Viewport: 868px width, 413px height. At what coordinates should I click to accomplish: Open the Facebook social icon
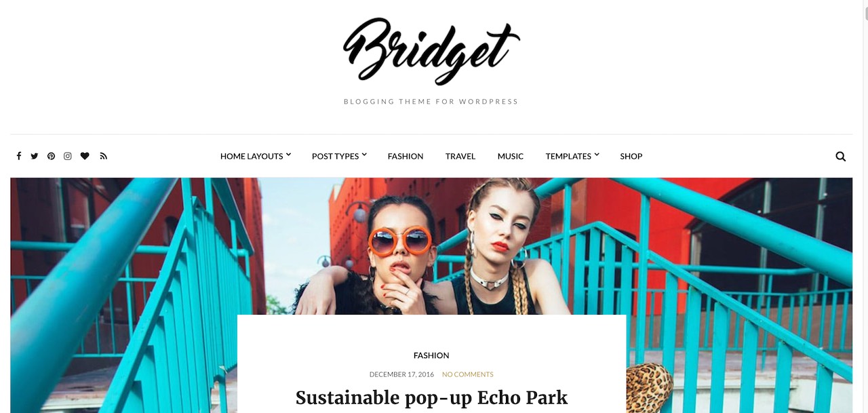pyautogui.click(x=18, y=156)
